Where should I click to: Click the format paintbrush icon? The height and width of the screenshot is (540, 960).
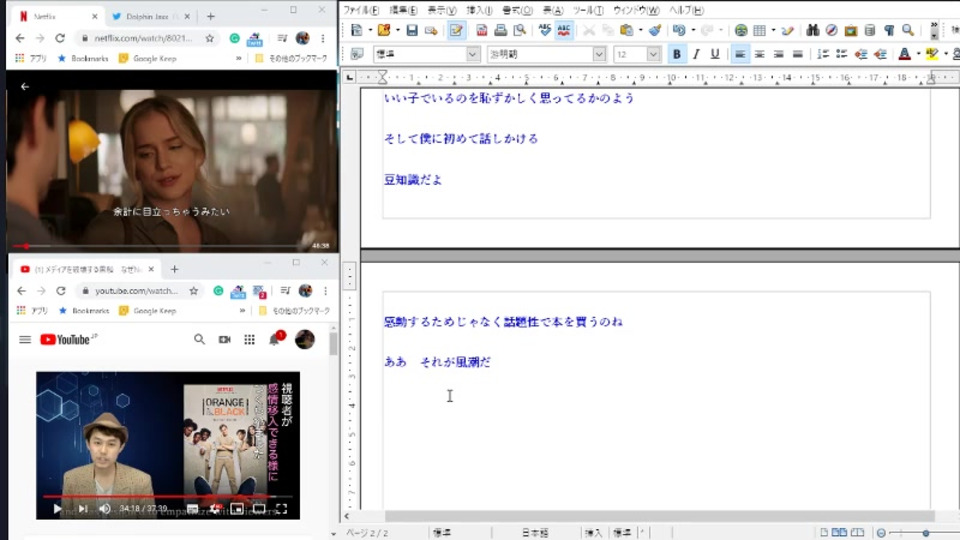click(x=655, y=31)
